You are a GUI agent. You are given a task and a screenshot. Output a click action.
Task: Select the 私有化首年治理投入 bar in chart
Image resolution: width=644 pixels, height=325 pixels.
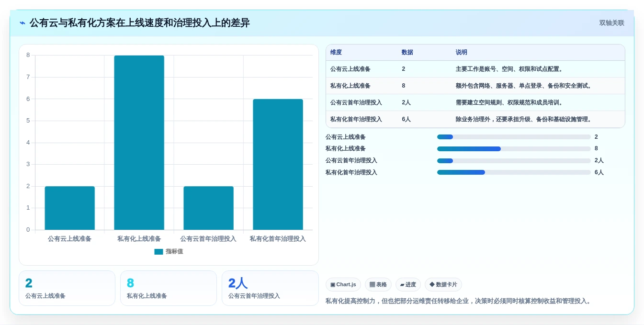click(278, 165)
